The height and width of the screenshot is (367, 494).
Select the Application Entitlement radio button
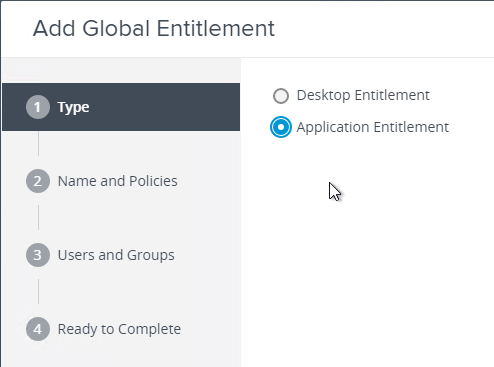click(x=281, y=127)
